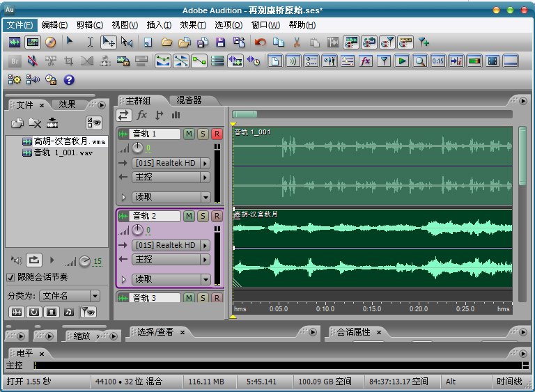Screen dimensions: 535x392
Task: Open 音轨 1 input Realtek HD dropdown
Action: tap(171, 163)
